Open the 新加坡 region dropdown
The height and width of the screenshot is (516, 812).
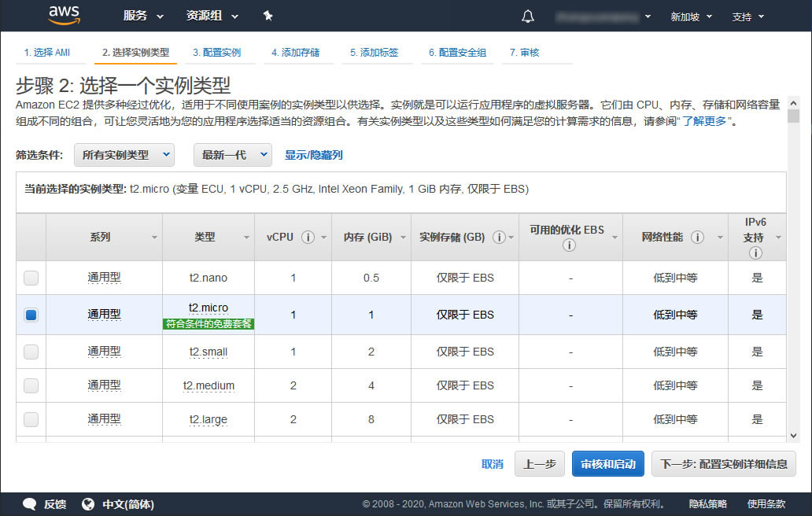coord(692,17)
